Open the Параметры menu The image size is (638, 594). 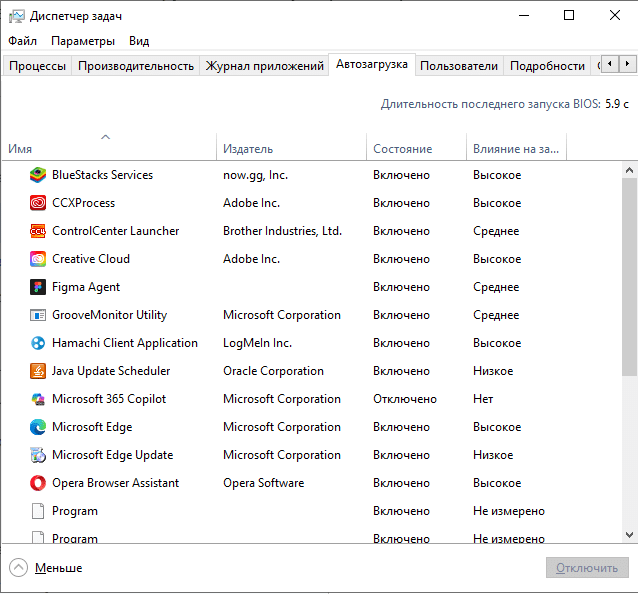pos(83,41)
